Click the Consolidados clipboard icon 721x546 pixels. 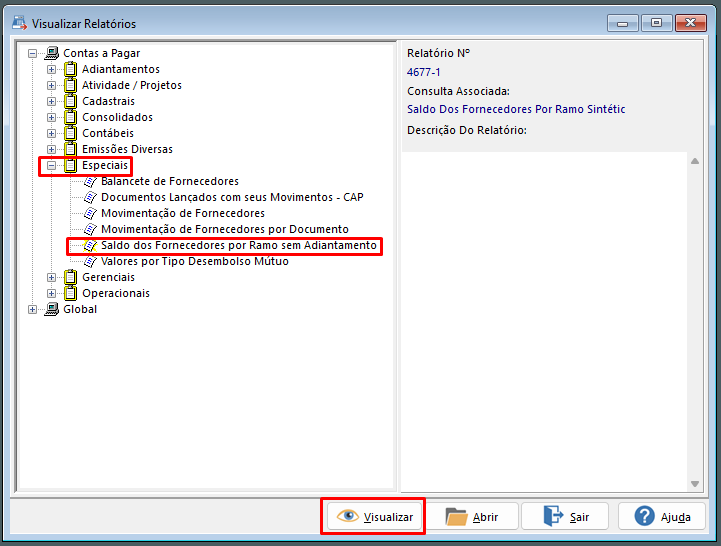[x=70, y=117]
